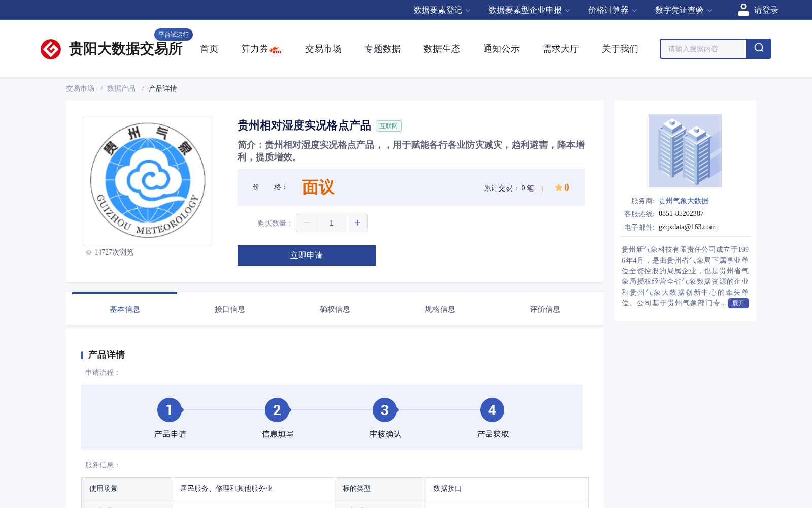The height and width of the screenshot is (508, 812).
Task: Switch to the 基本信息 tab
Action: (x=125, y=309)
